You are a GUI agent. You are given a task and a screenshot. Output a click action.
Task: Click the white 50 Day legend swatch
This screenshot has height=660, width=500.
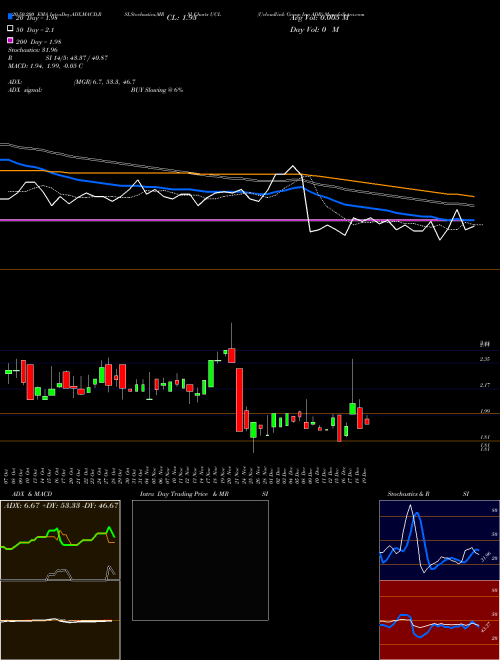click(11, 29)
